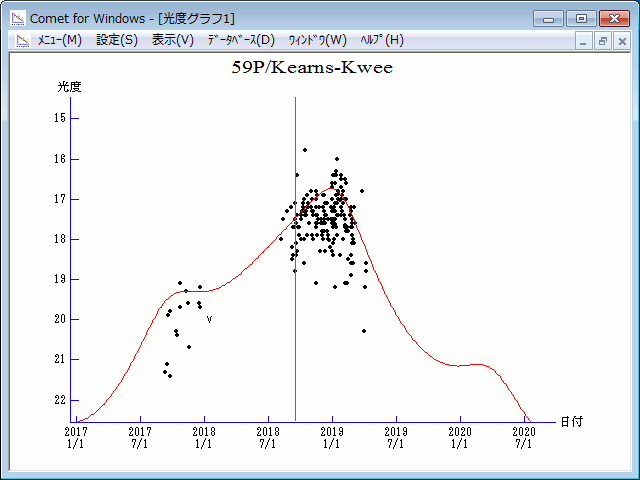This screenshot has width=640, height=480.
Task: Click the 2018 7/1 date label
Action: point(268,438)
